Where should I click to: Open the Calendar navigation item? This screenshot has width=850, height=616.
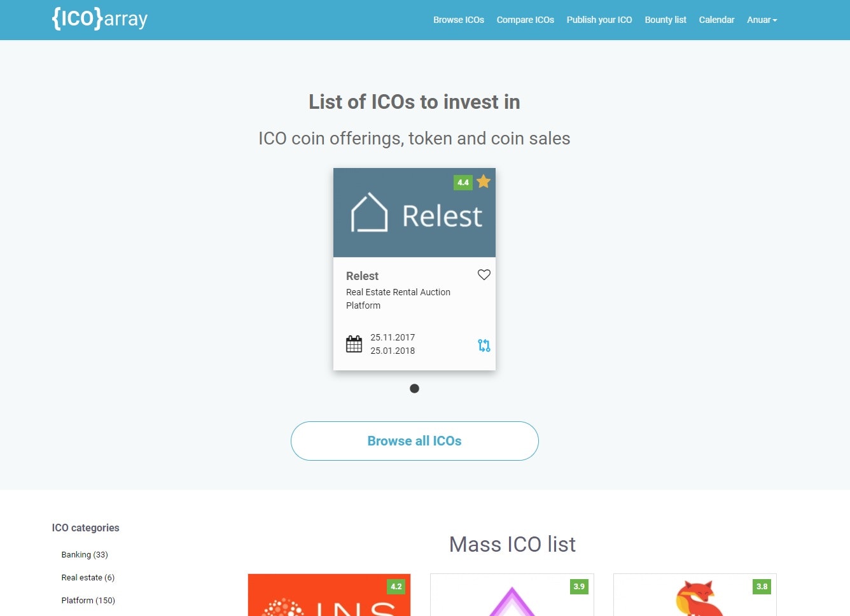[x=716, y=20]
